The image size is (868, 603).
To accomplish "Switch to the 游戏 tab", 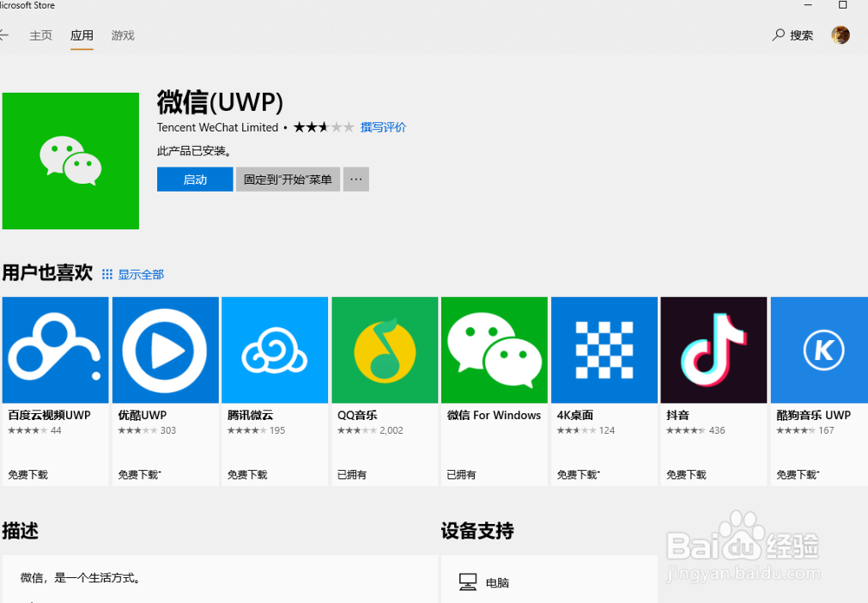I will (123, 36).
